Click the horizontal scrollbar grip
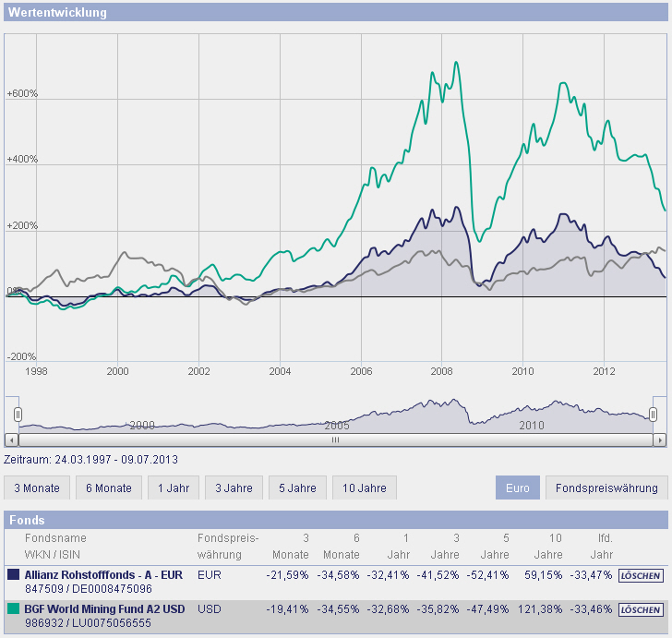 (336, 439)
